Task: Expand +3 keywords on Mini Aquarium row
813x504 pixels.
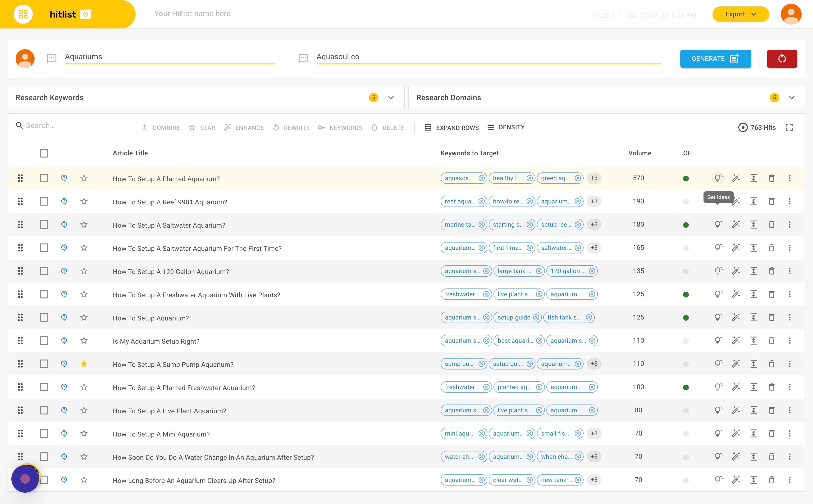Action: pyautogui.click(x=594, y=433)
